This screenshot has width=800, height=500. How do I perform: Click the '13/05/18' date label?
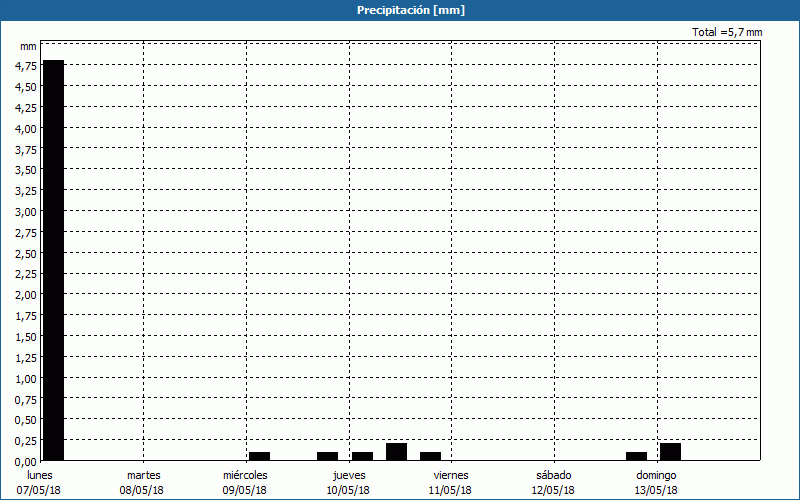656,490
